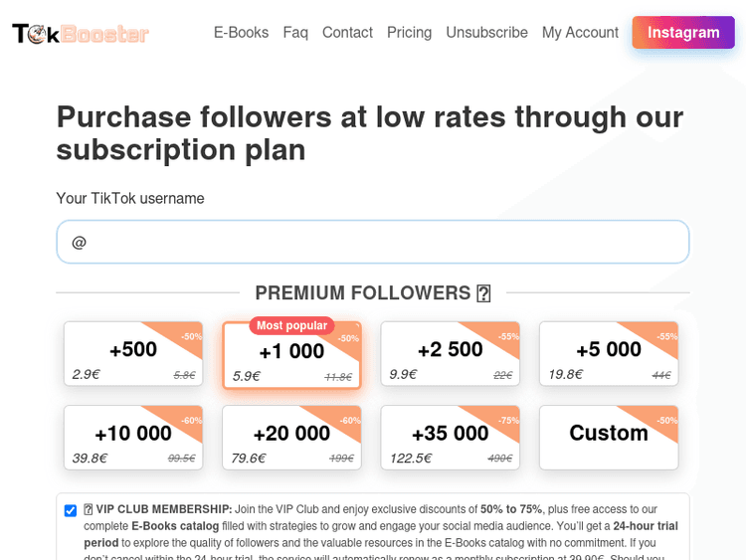
Task: Pick the +5 000 followers option
Action: (609, 354)
